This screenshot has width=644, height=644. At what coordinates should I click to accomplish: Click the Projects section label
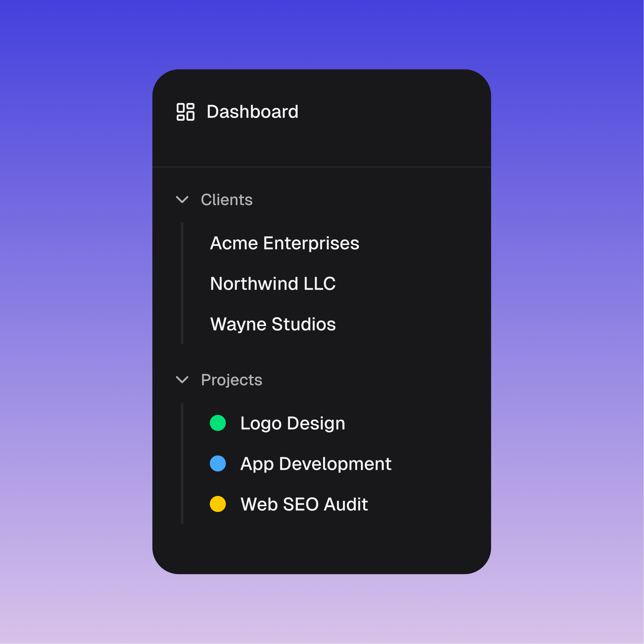coord(231,380)
